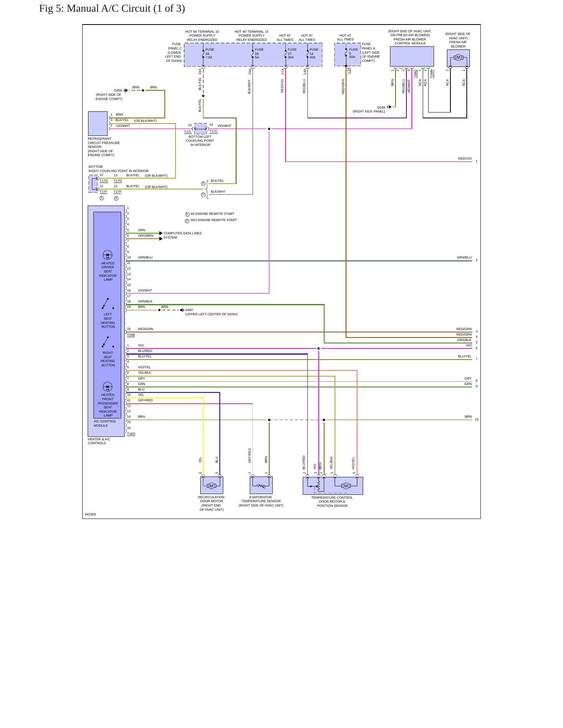The height and width of the screenshot is (728, 563).
Task: Select the GRY/RED wire label at pin 11
Action: pos(145,400)
